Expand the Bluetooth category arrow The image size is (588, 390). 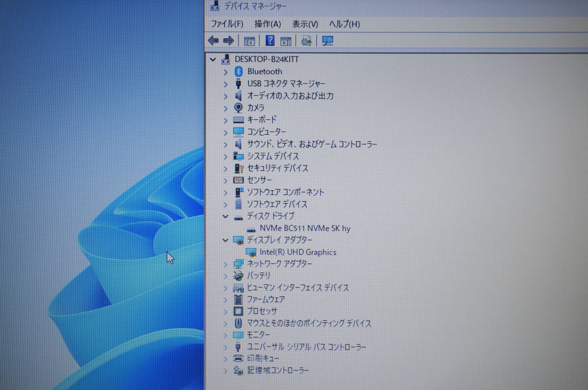click(225, 72)
